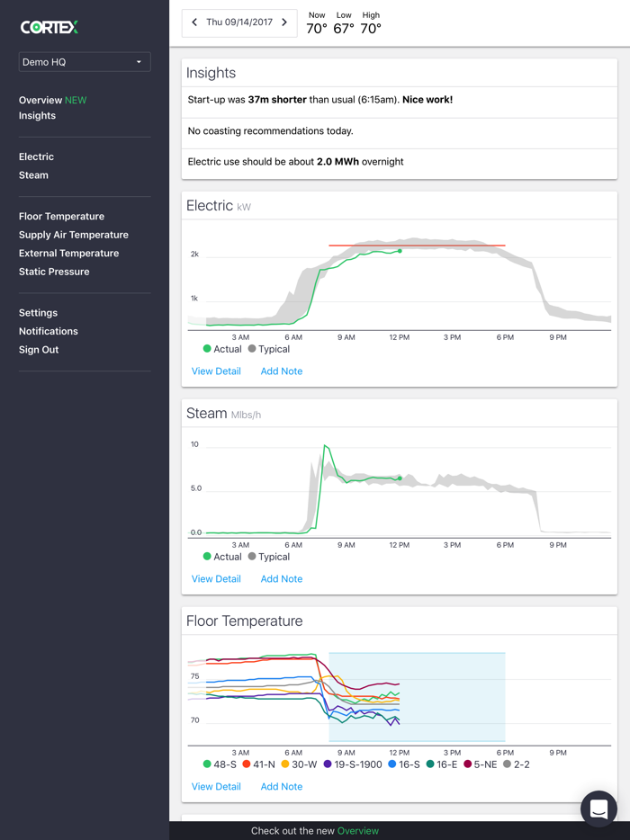This screenshot has height=840, width=630.
Task: Toggle the 48-S series legend dot
Action: click(207, 764)
